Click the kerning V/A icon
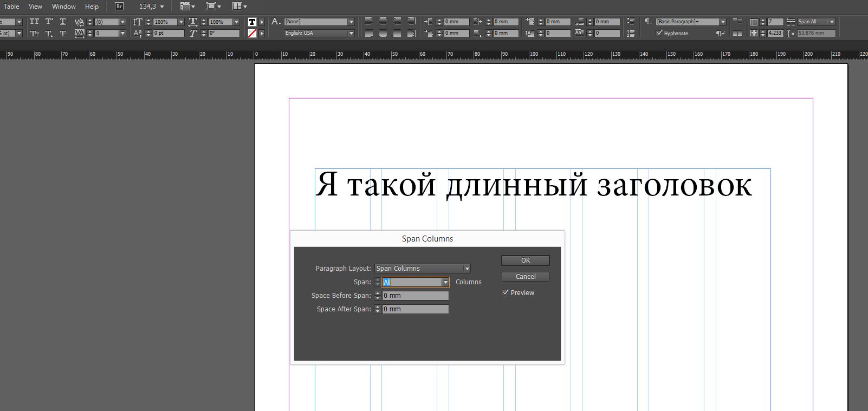This screenshot has height=411, width=868. (x=79, y=22)
